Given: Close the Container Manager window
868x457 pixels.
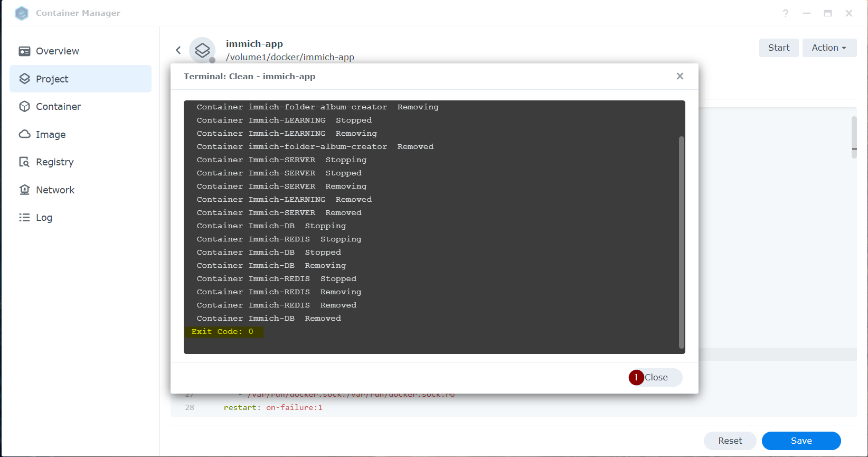Looking at the screenshot, I should tap(849, 13).
